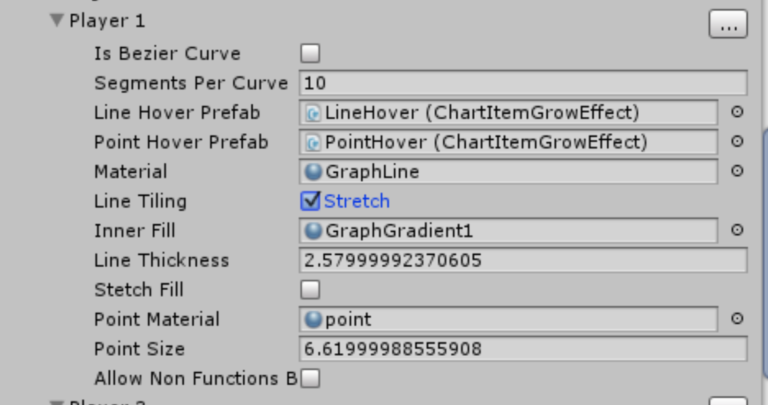This screenshot has width=768, height=405.
Task: Click the point material sphere icon
Action: point(313,319)
